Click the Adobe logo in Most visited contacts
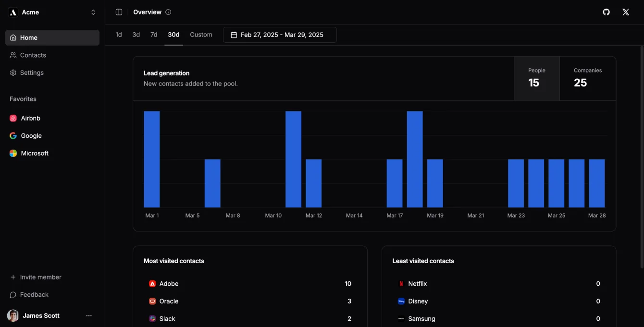 click(x=152, y=283)
